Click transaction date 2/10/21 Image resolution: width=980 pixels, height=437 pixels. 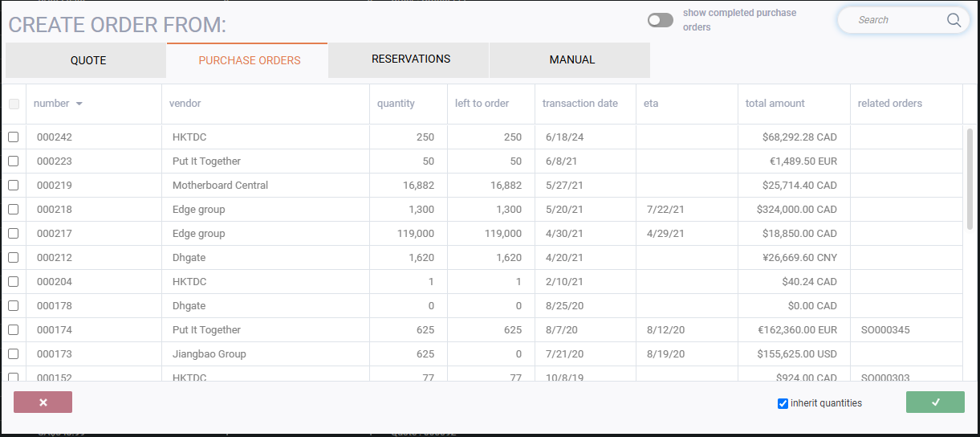pyautogui.click(x=564, y=282)
